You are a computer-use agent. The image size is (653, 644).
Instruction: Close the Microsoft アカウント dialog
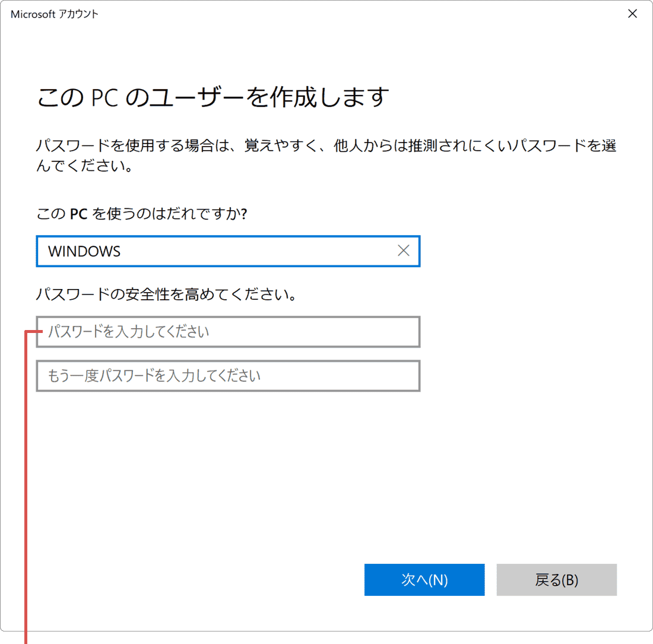tap(632, 14)
